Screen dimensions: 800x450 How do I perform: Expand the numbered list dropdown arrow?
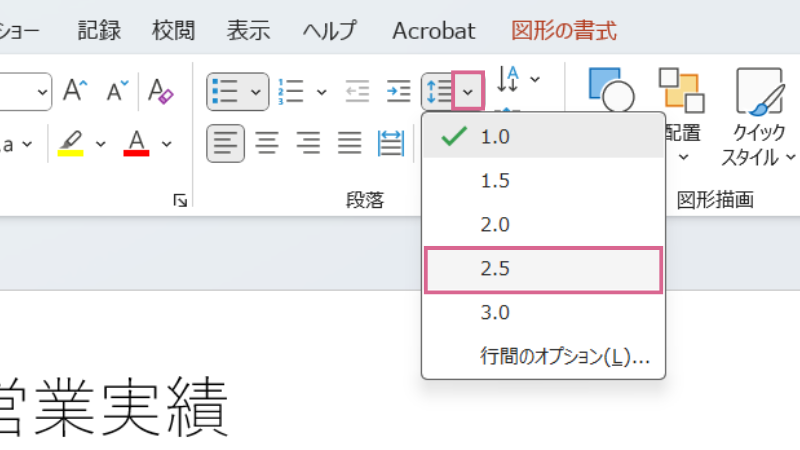(x=321, y=92)
